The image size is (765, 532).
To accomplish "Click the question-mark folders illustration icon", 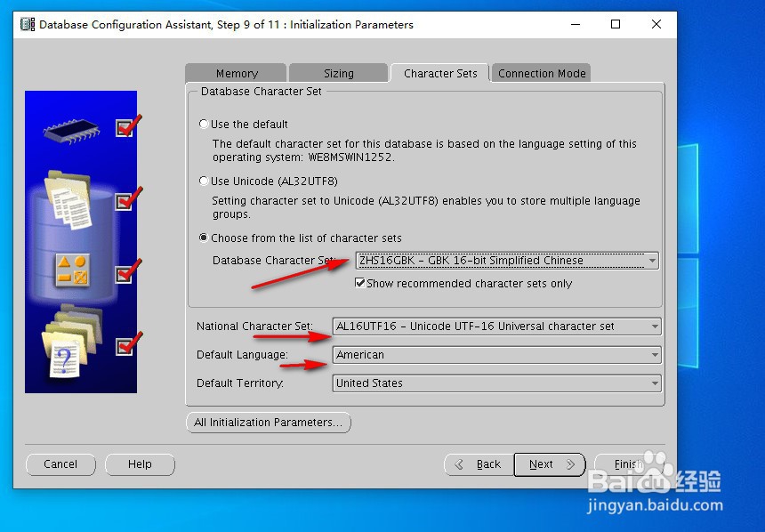I will point(72,342).
